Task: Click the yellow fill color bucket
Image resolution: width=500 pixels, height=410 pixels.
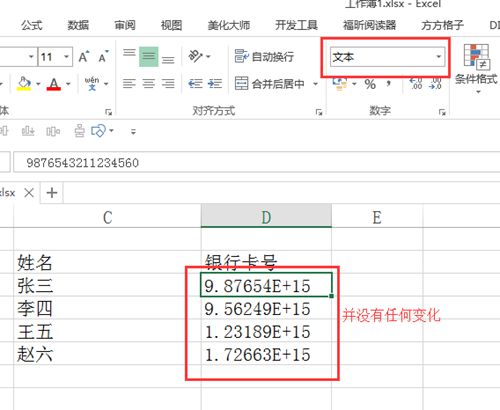Action: click(24, 83)
